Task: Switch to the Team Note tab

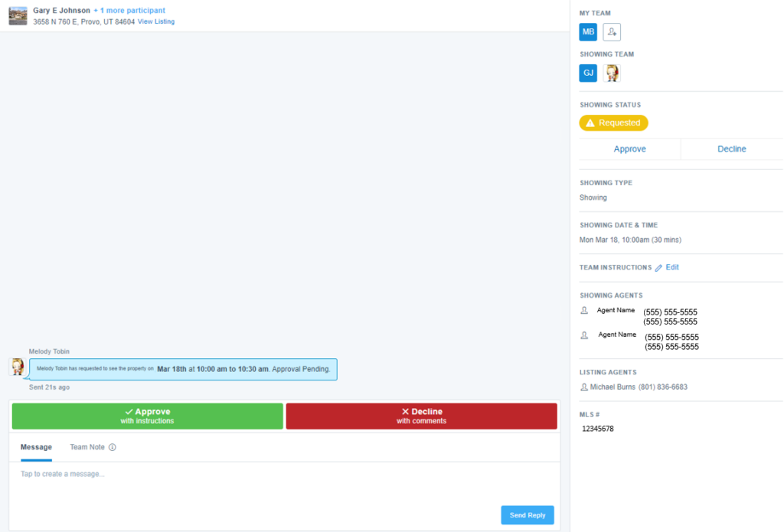Action: (x=87, y=447)
